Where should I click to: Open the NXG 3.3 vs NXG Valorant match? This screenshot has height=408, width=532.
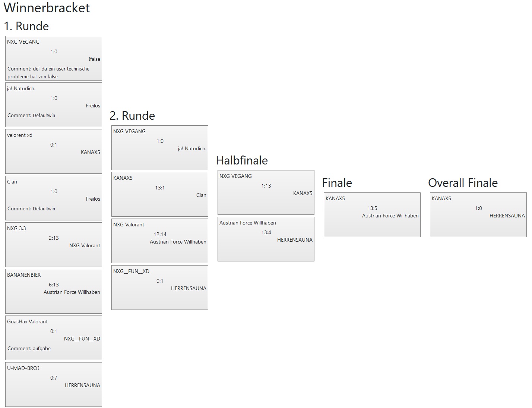[53, 245]
